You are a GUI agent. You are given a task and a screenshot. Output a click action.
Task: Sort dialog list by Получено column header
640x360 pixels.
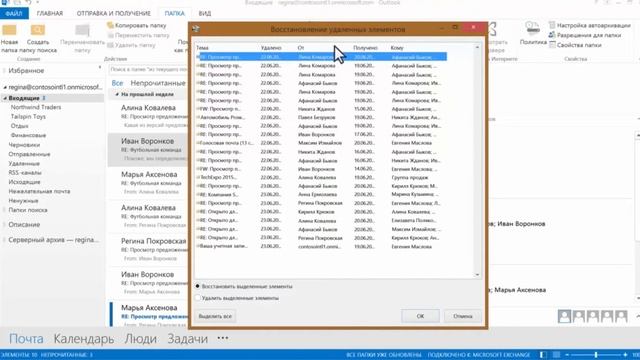(x=365, y=48)
